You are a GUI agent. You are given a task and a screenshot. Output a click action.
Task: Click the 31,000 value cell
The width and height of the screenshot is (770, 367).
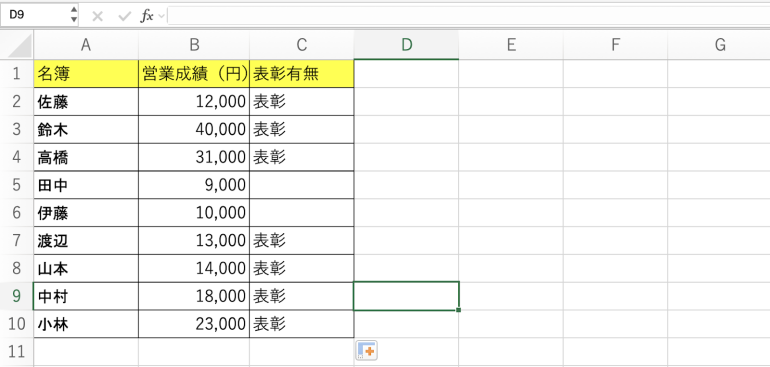[194, 157]
